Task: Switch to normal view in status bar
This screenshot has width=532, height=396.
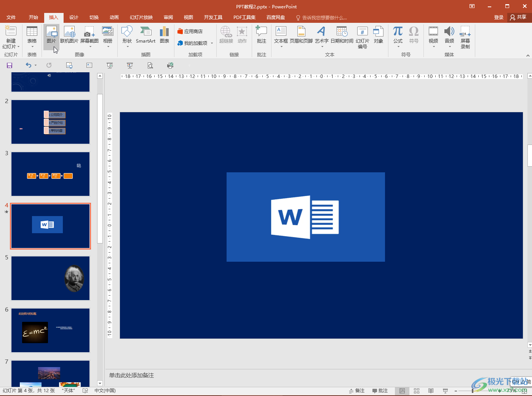Action: click(402, 391)
